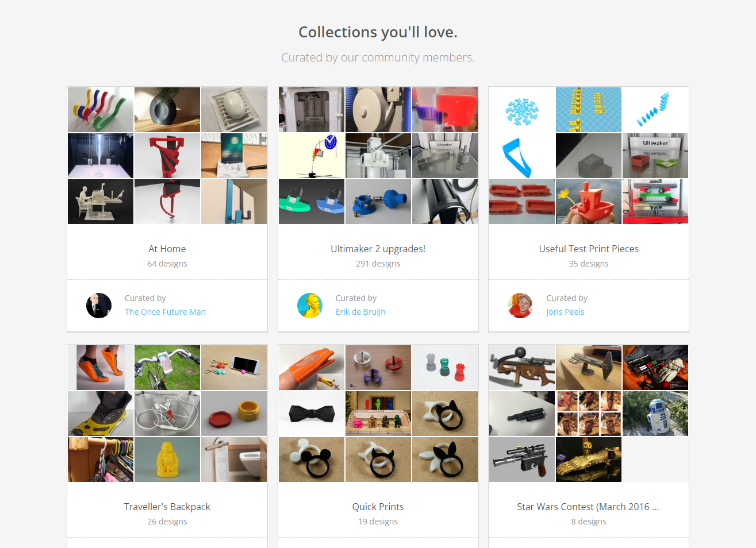The image size is (756, 548).
Task: Open Star Wars Contest collection title
Action: click(x=588, y=507)
